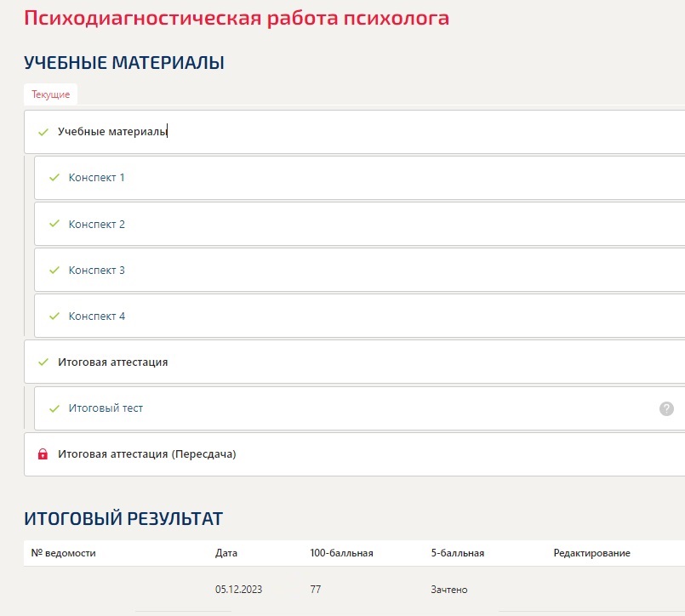Viewport: 685px width, 616px height.
Task: Open the Конспект 2 link
Action: pos(97,224)
